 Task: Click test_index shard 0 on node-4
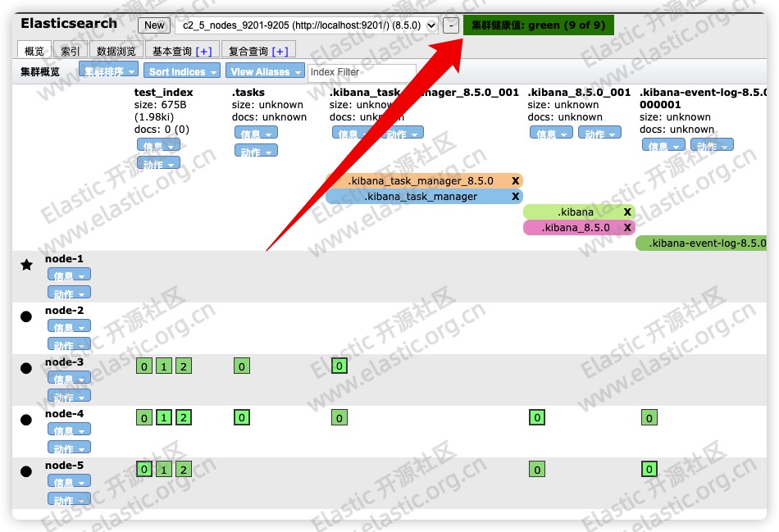(x=144, y=418)
